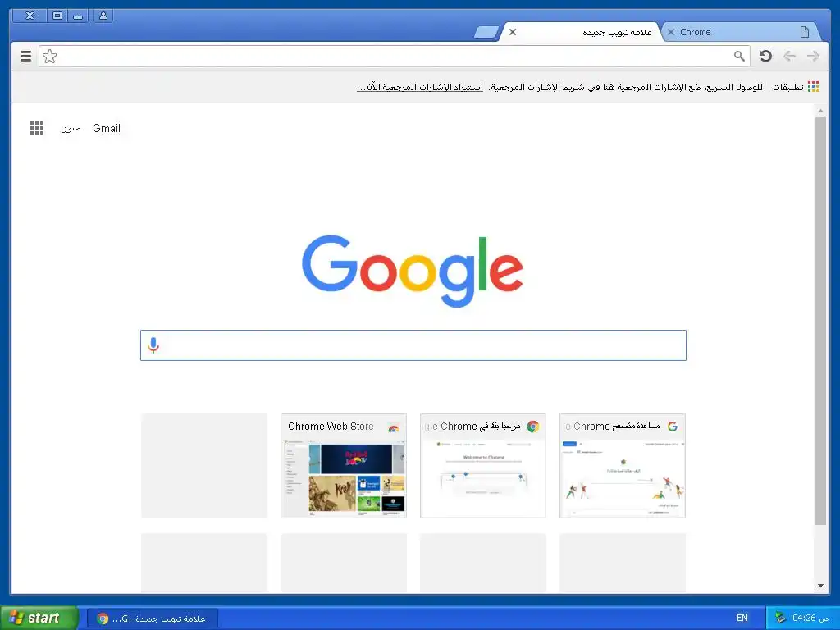Open the صور images link
The width and height of the screenshot is (840, 630).
[71, 129]
